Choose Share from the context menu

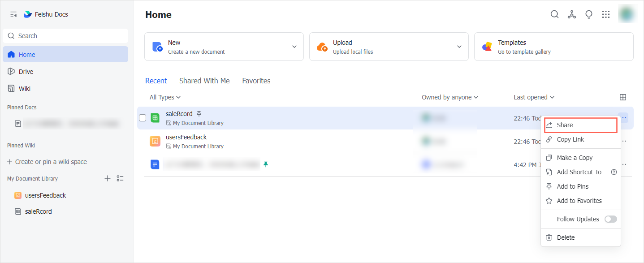click(581, 125)
